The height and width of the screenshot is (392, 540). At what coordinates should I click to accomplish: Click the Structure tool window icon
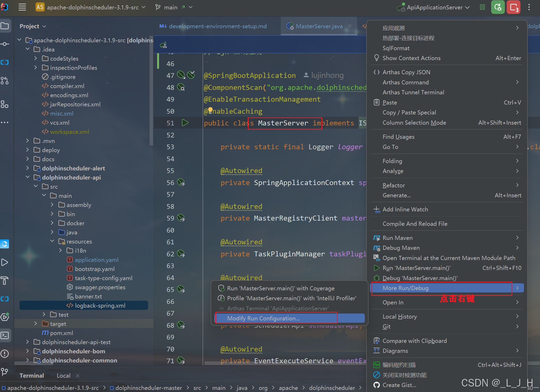pyautogui.click(x=5, y=104)
